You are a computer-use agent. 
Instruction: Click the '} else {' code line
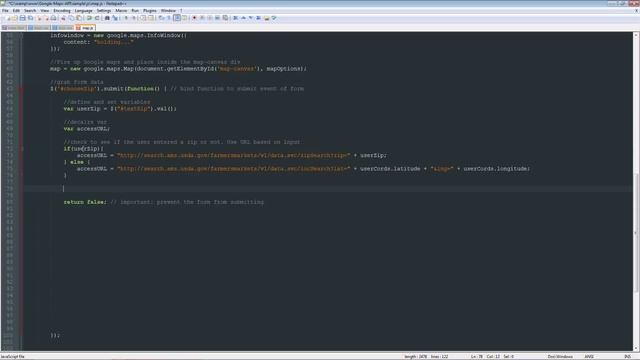click(x=77, y=162)
